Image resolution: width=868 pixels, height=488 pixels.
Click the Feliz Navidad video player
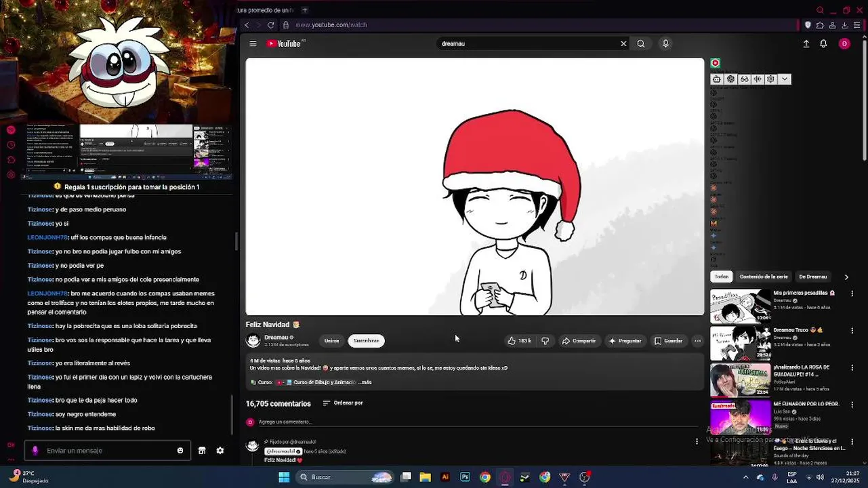475,186
